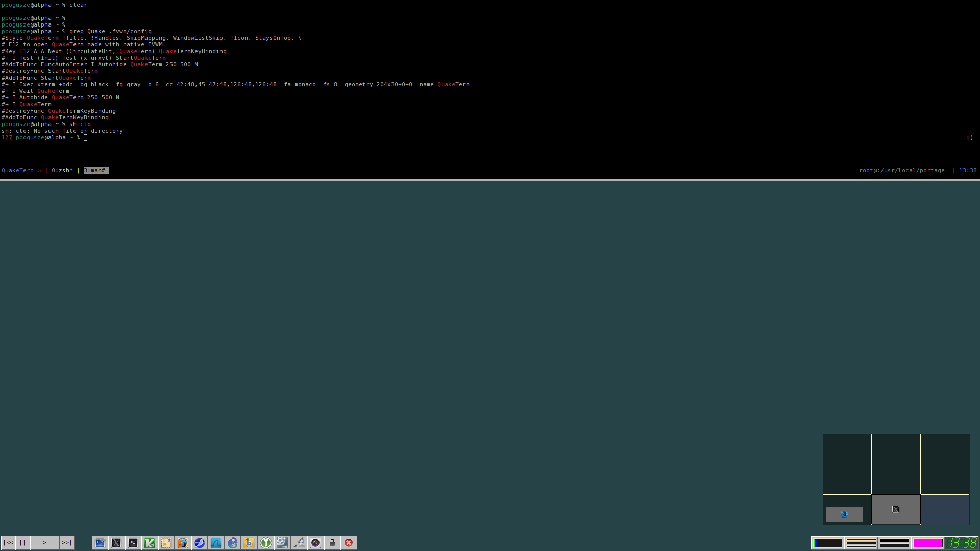Click '#+ I Test (Init) Test (x urxvt)' line
This screenshot has height=551, width=980.
click(84, 58)
